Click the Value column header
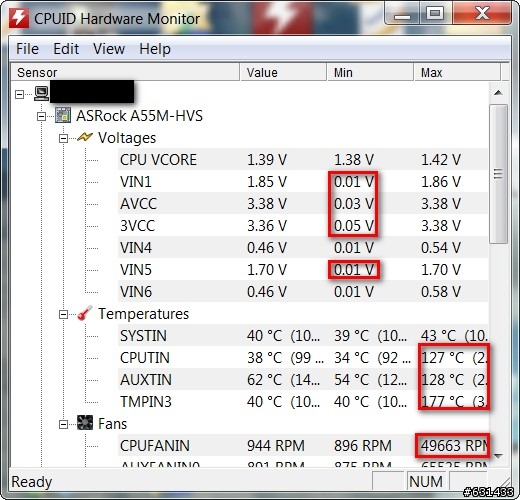Viewport: 520px width, 500px height. pyautogui.click(x=283, y=72)
